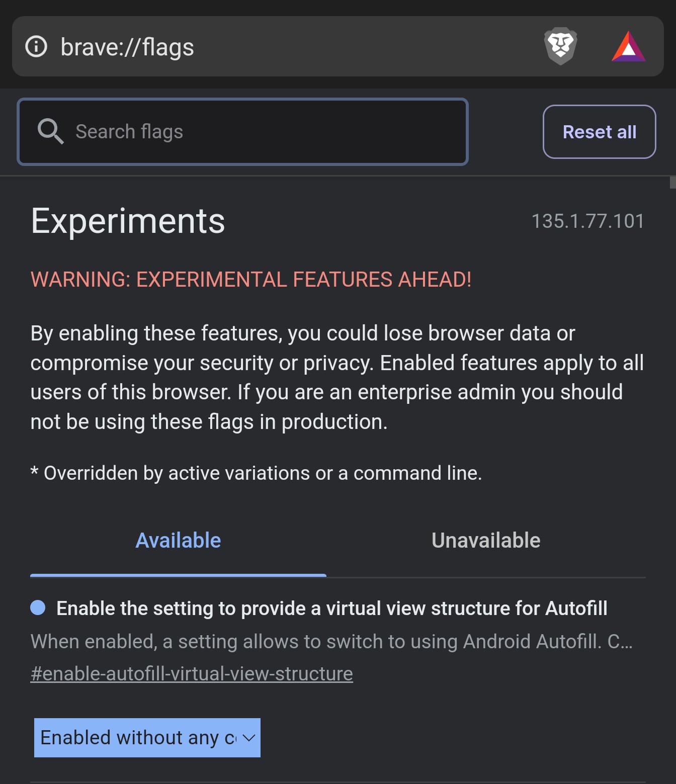This screenshot has width=676, height=784.
Task: Focus the Search flags input field
Action: tap(243, 132)
